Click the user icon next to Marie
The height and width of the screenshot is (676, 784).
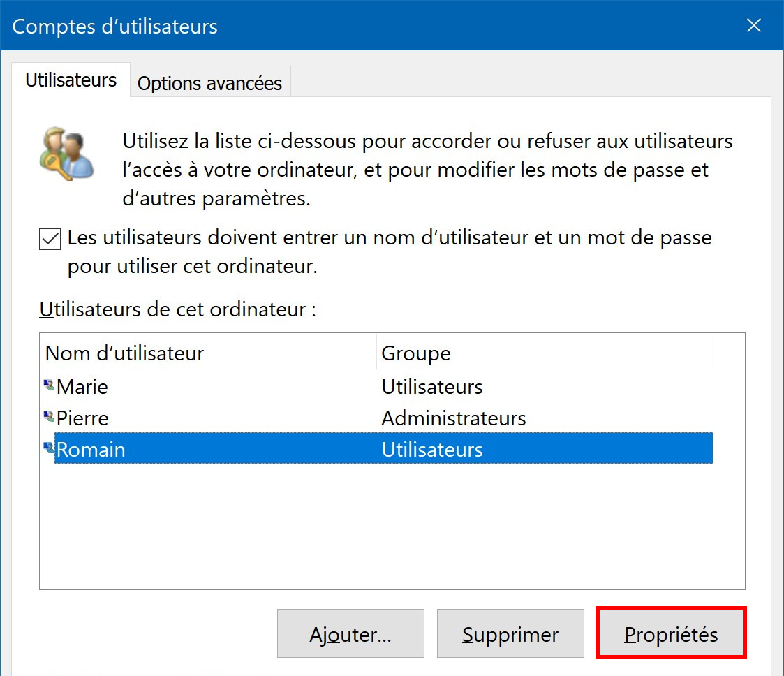coord(49,385)
